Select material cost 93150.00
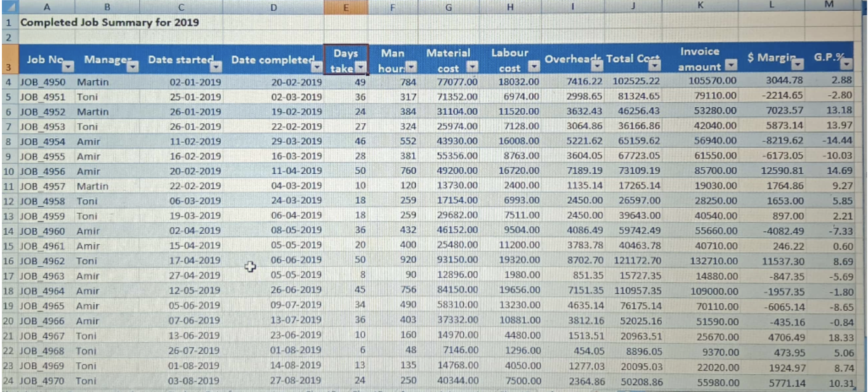 [x=456, y=261]
